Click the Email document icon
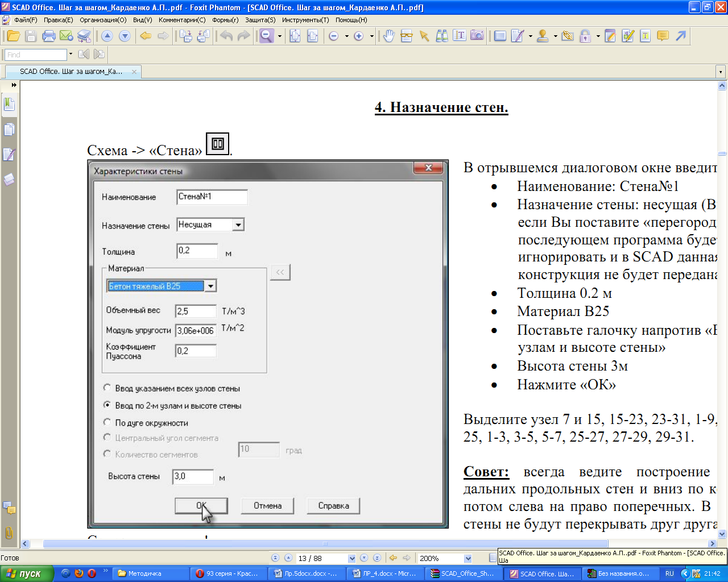This screenshot has height=582, width=728. tap(67, 36)
